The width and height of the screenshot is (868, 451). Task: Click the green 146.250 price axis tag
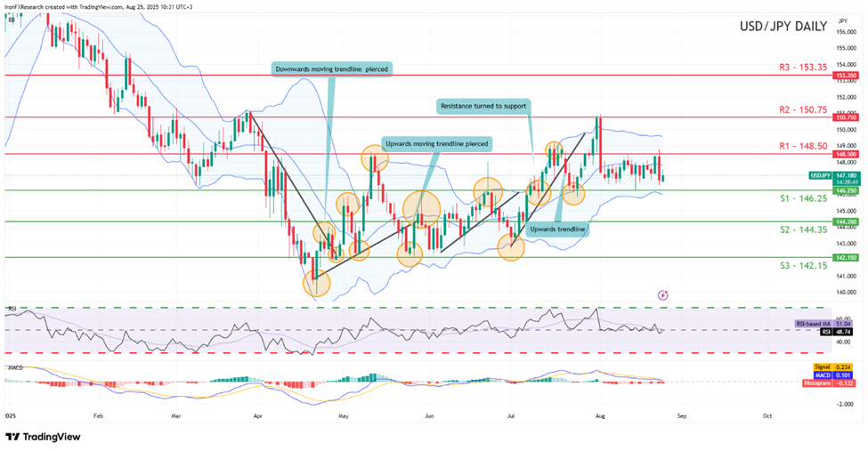(844, 190)
